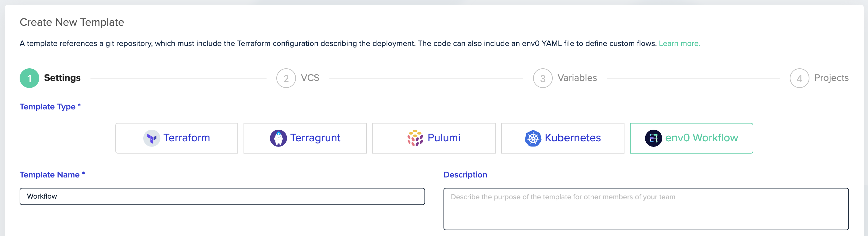Open the Projects step
868x236 pixels.
831,78
